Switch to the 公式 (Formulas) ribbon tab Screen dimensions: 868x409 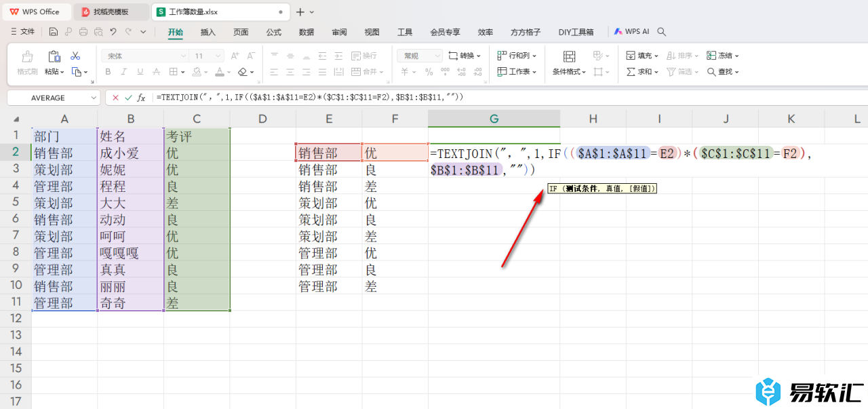(x=273, y=32)
